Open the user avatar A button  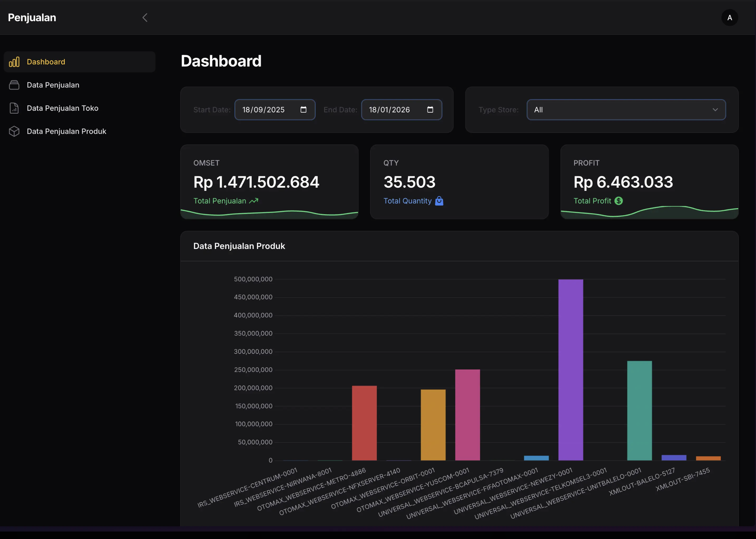pos(730,18)
